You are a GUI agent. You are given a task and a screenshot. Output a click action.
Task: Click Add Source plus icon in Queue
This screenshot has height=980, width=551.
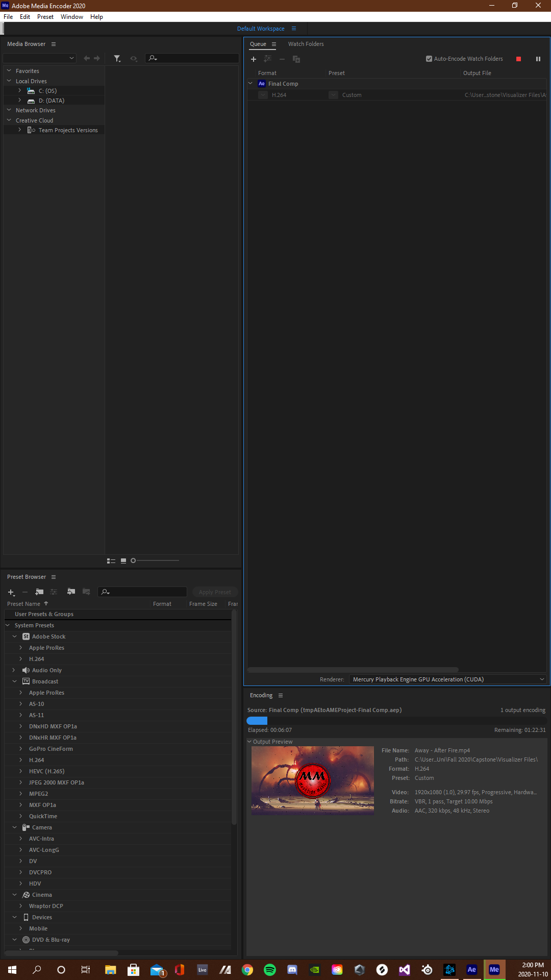tap(254, 59)
